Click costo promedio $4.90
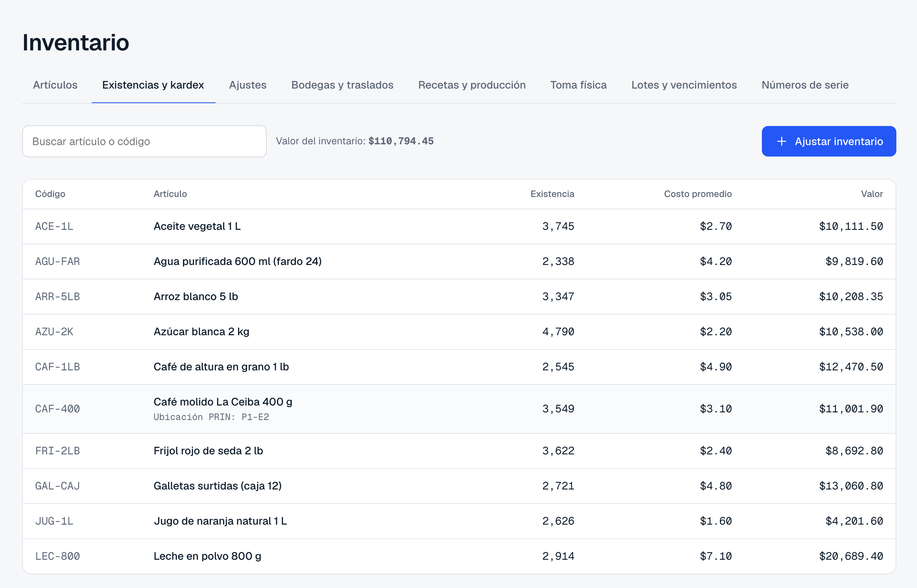Image resolution: width=917 pixels, height=588 pixels. [716, 367]
